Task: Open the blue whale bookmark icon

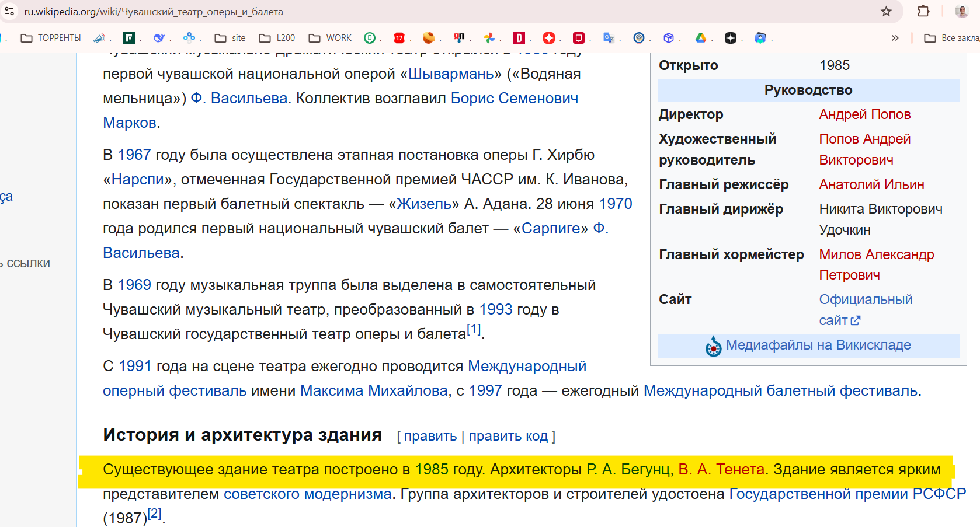Action: [x=159, y=38]
